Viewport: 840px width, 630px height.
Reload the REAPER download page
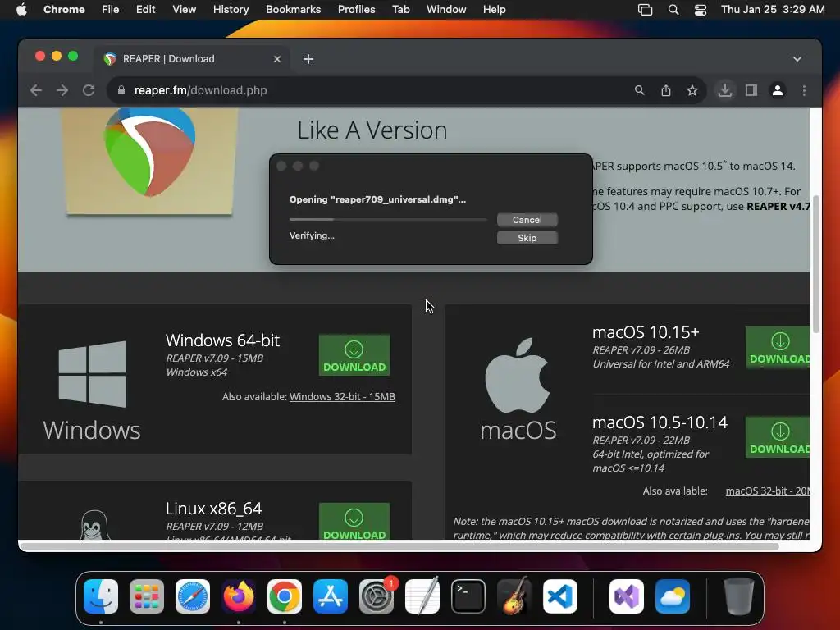(x=89, y=90)
